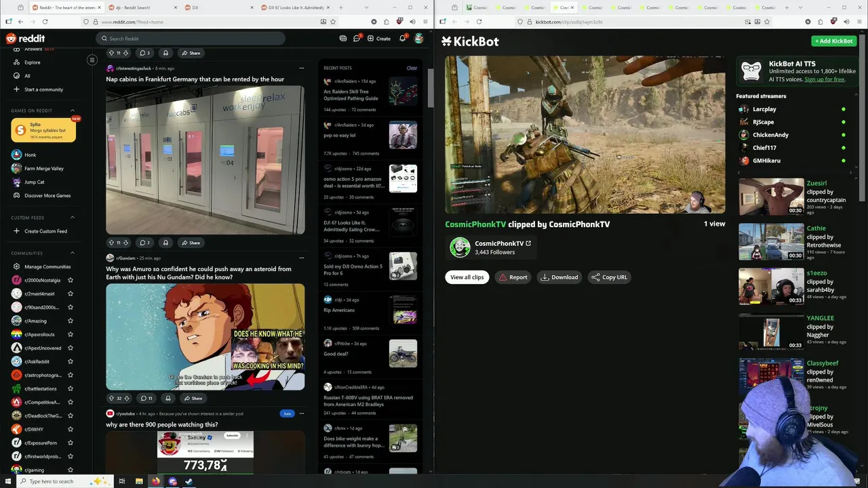
Task: Report the KickBot clip
Action: click(x=513, y=277)
